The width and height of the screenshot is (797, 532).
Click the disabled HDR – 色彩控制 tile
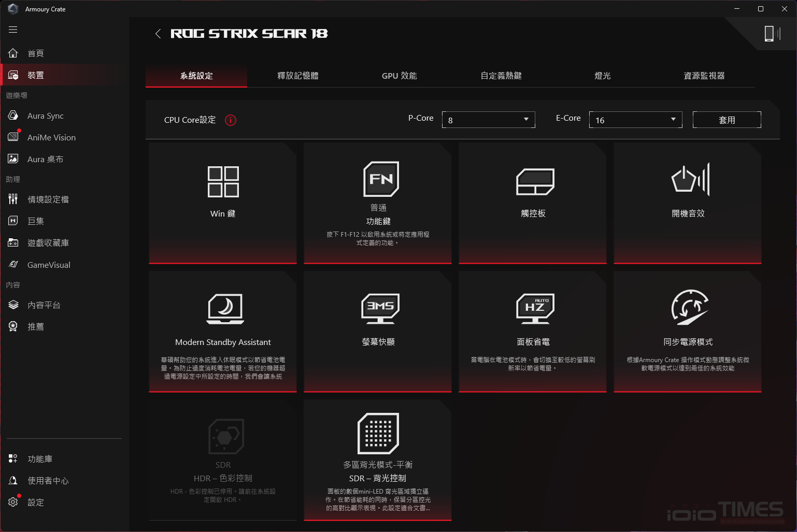point(223,460)
